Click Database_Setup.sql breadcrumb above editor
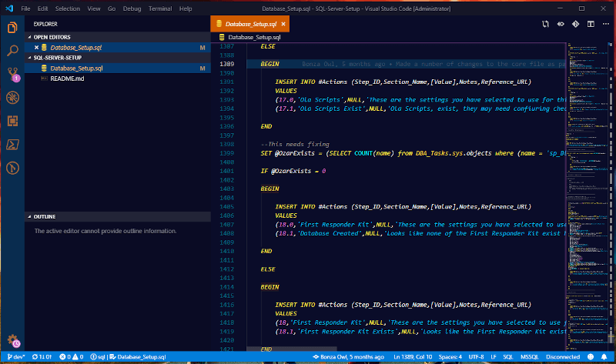 254,37
